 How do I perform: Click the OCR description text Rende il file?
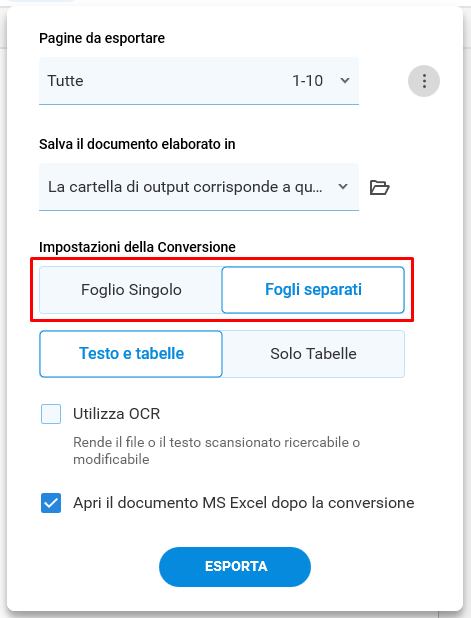tap(216, 450)
